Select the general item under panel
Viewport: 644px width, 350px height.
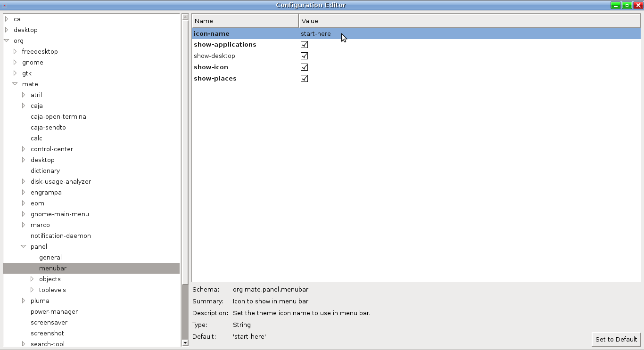(50, 258)
